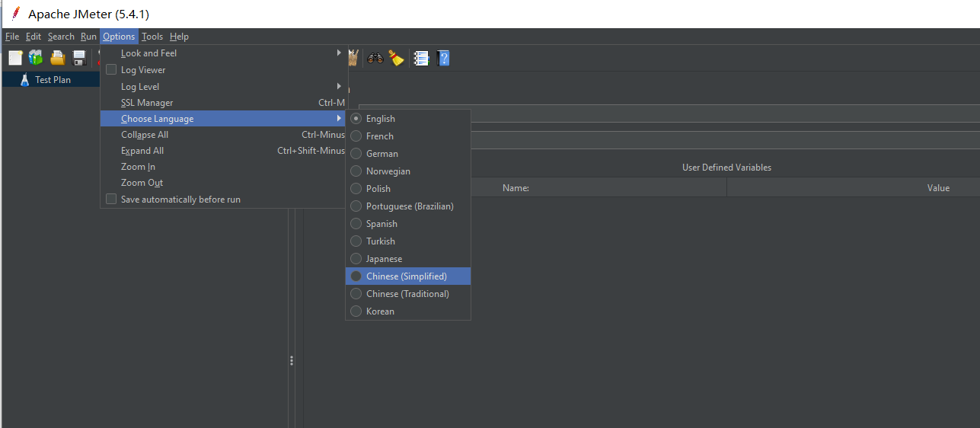Open the File menu
This screenshot has width=980, height=428.
(x=12, y=37)
